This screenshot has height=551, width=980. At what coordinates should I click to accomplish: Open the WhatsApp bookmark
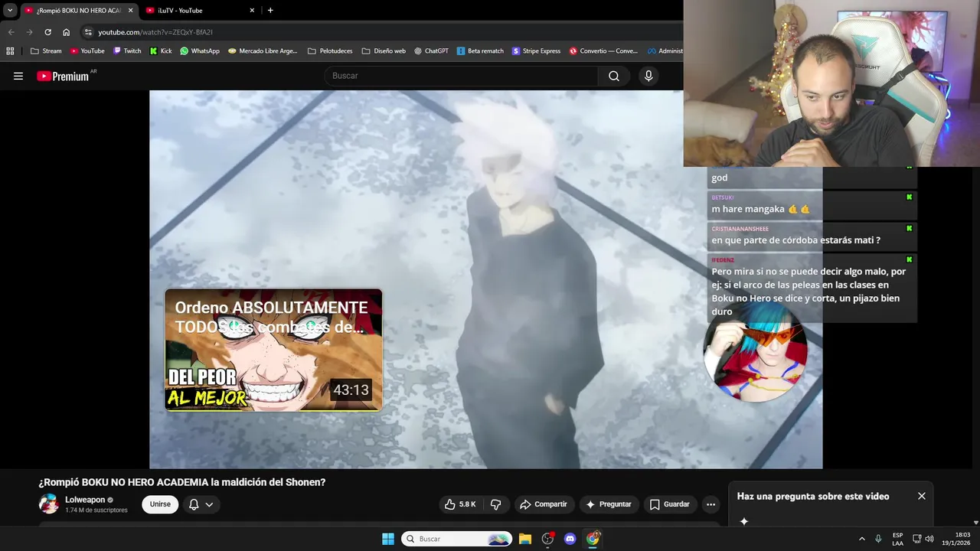click(x=200, y=51)
